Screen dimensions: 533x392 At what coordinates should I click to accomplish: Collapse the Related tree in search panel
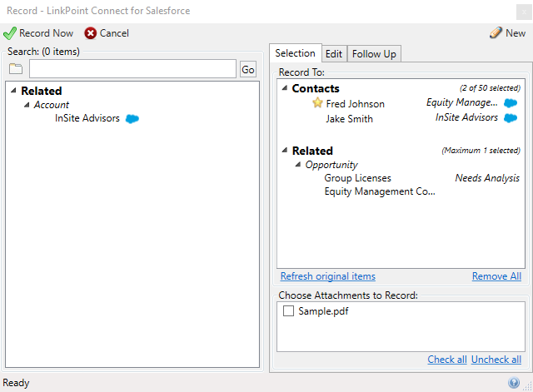pos(13,91)
